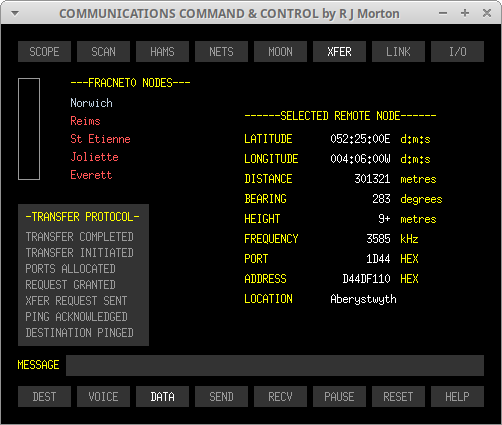Click DESTINATION PINGED status line
Viewport: 502px width, 425px height.
(80, 333)
